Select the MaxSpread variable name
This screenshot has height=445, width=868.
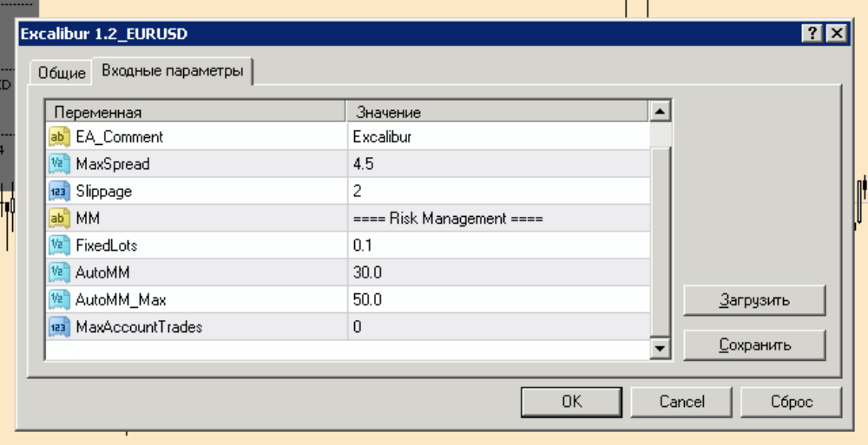click(113, 164)
